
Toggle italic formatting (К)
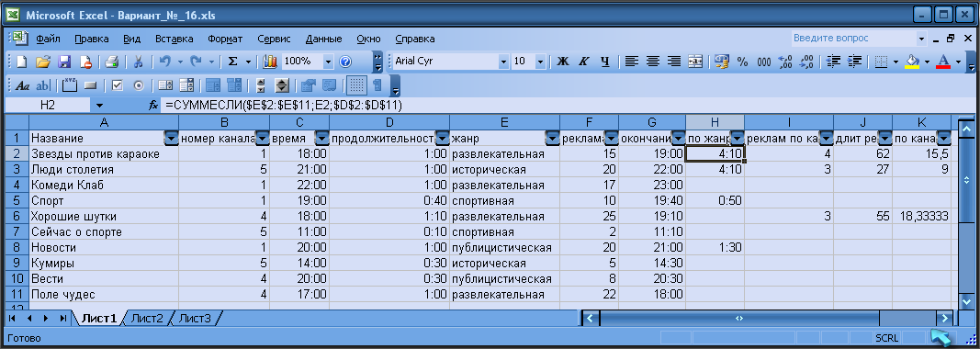pos(584,62)
